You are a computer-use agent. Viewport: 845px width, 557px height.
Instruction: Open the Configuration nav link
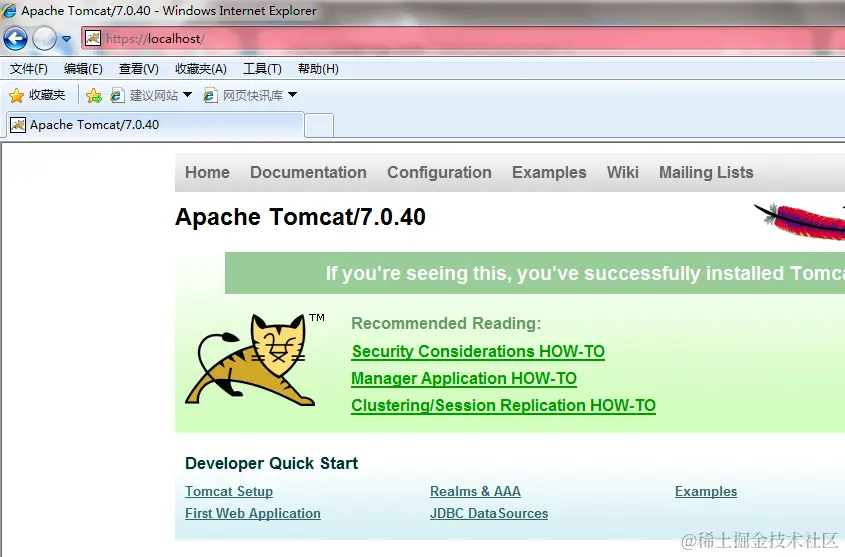point(439,172)
